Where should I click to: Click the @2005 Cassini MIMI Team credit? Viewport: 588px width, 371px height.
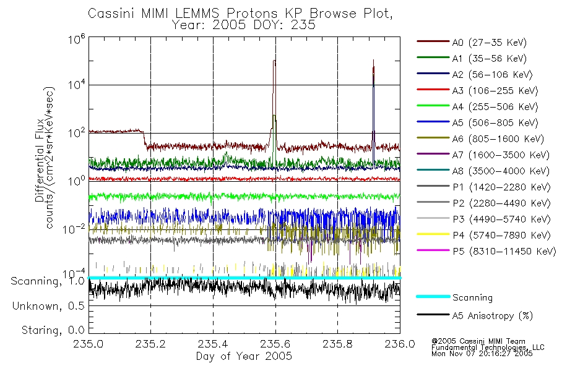(x=478, y=341)
